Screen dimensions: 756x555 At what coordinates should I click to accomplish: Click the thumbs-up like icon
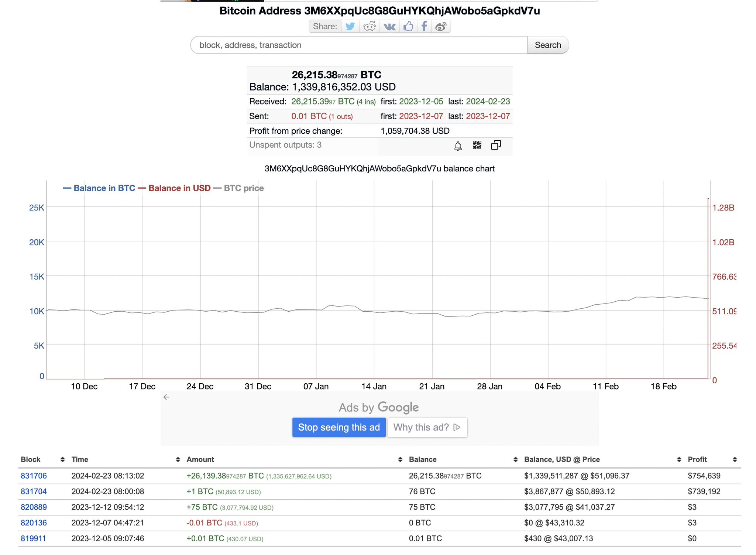click(408, 27)
